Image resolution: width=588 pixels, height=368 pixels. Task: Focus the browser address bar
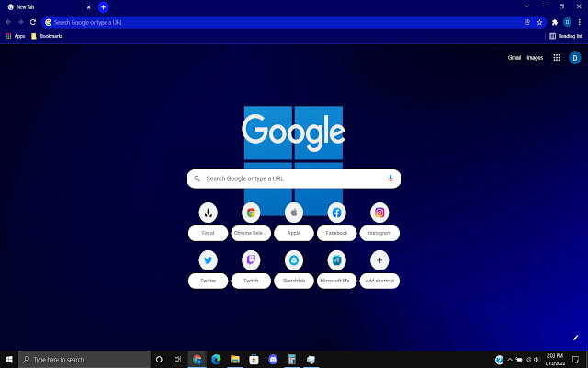click(285, 22)
